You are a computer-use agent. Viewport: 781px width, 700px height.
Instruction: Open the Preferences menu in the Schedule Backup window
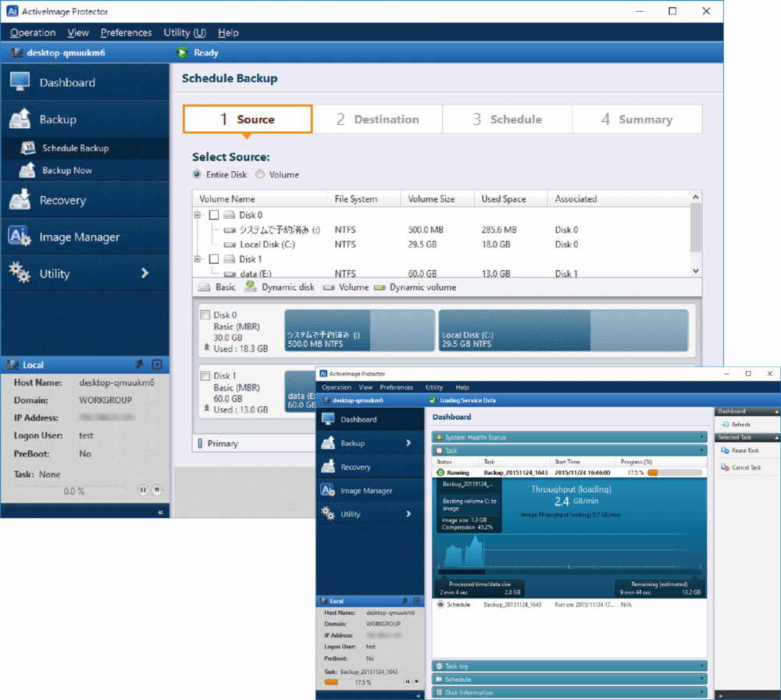tap(126, 32)
